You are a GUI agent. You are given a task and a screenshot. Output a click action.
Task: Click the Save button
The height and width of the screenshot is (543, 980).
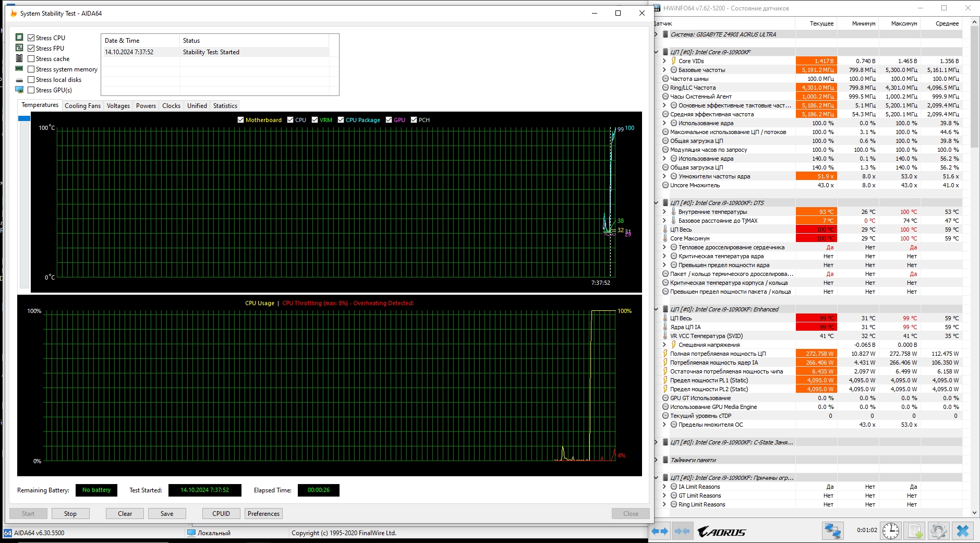pyautogui.click(x=167, y=514)
